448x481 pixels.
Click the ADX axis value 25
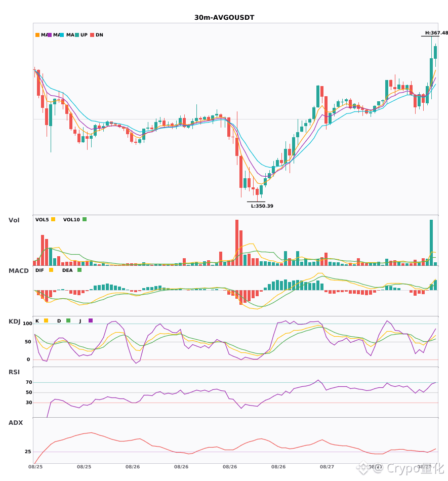(28, 452)
